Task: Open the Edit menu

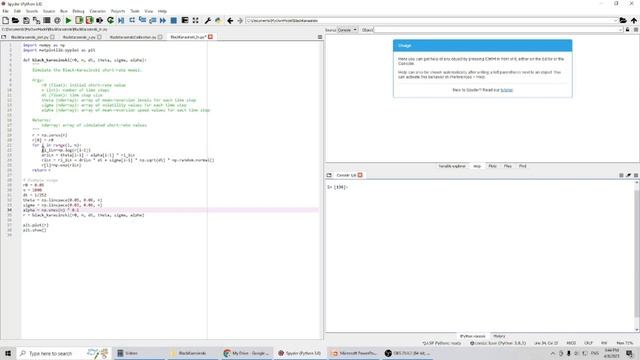Action: tap(17, 11)
